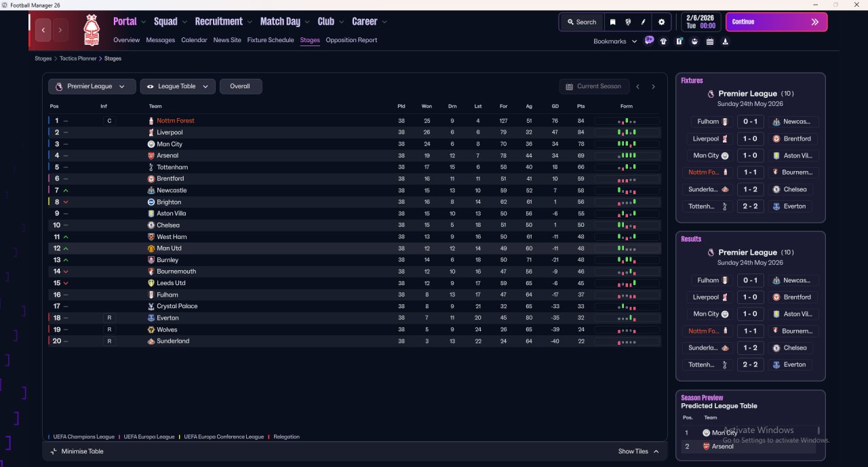Switch to the Fixture Schedule tab
This screenshot has height=467, width=868.
tap(271, 40)
